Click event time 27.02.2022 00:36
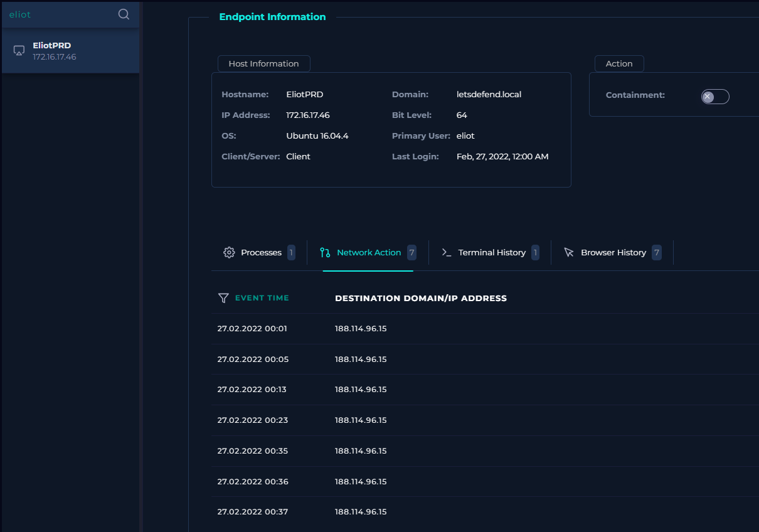 (x=253, y=481)
